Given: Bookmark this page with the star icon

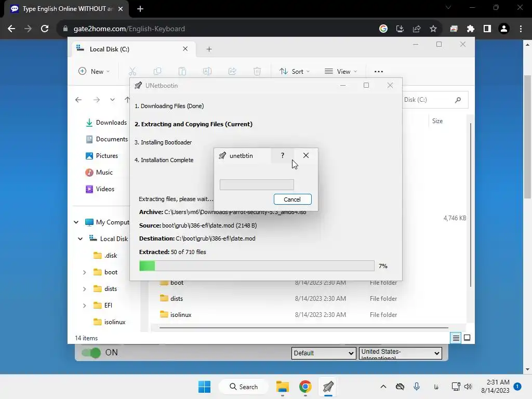Looking at the screenshot, I should tap(433, 29).
